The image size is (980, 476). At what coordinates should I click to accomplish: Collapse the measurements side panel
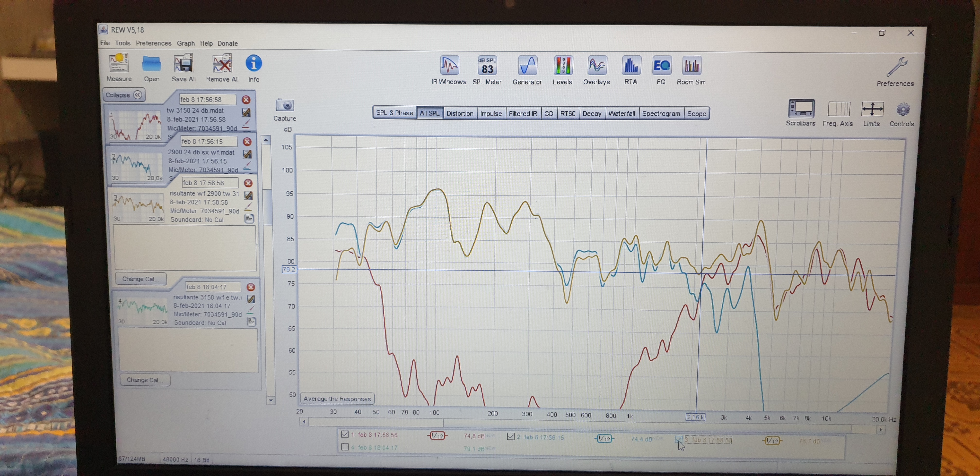click(124, 95)
